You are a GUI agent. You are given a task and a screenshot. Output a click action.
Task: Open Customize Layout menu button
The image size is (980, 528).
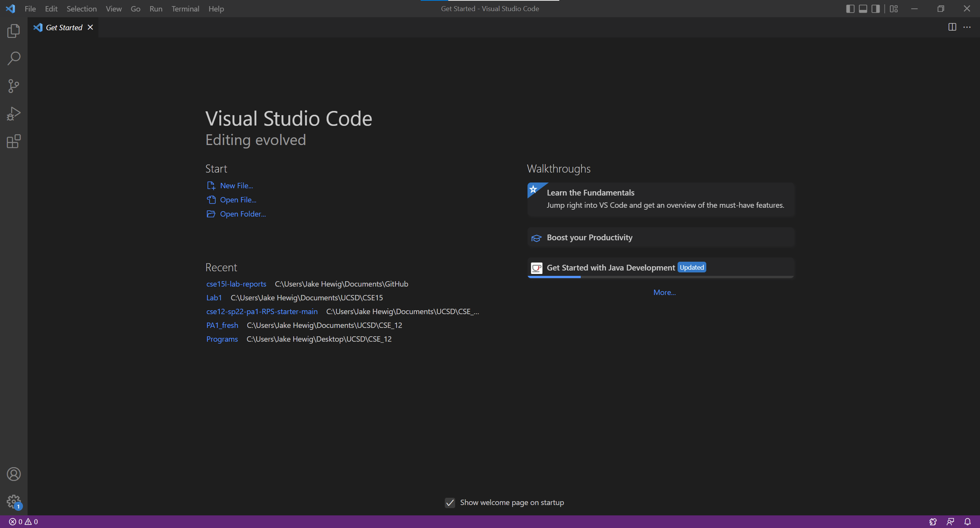(x=894, y=9)
